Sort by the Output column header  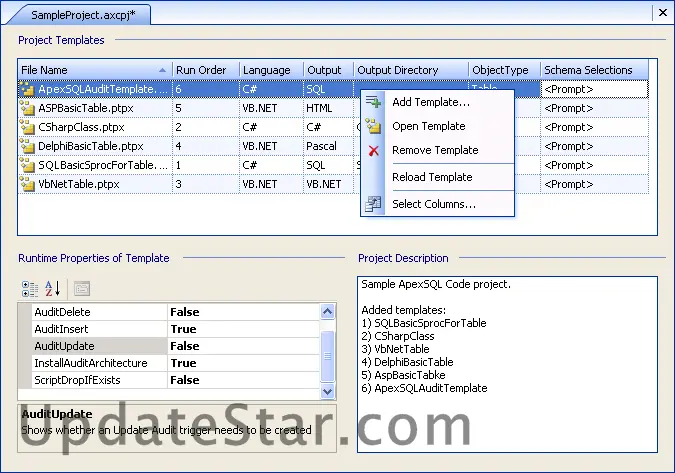[x=328, y=70]
